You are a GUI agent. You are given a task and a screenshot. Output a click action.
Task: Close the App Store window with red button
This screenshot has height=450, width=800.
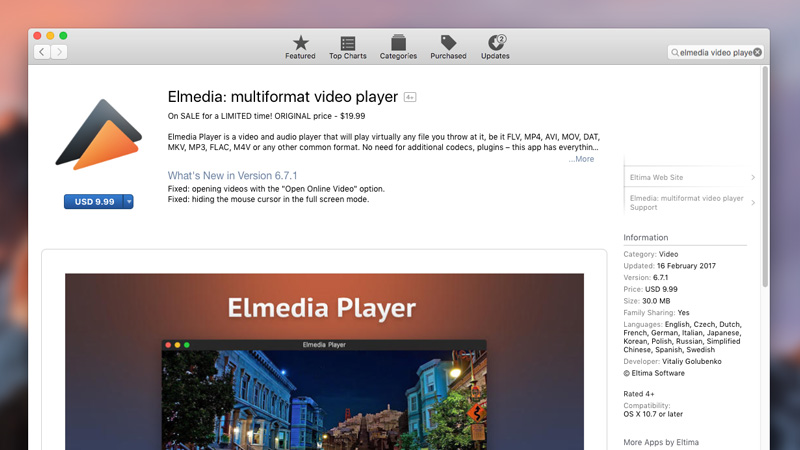[37, 36]
